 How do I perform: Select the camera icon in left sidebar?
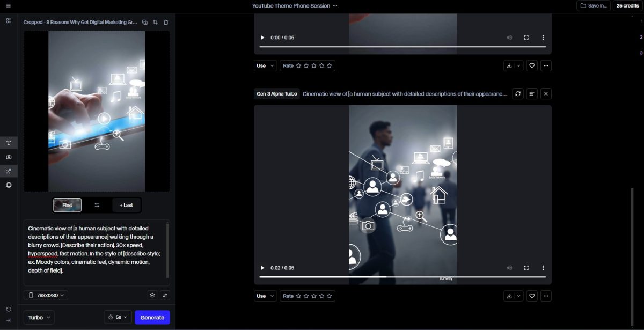tap(9, 157)
